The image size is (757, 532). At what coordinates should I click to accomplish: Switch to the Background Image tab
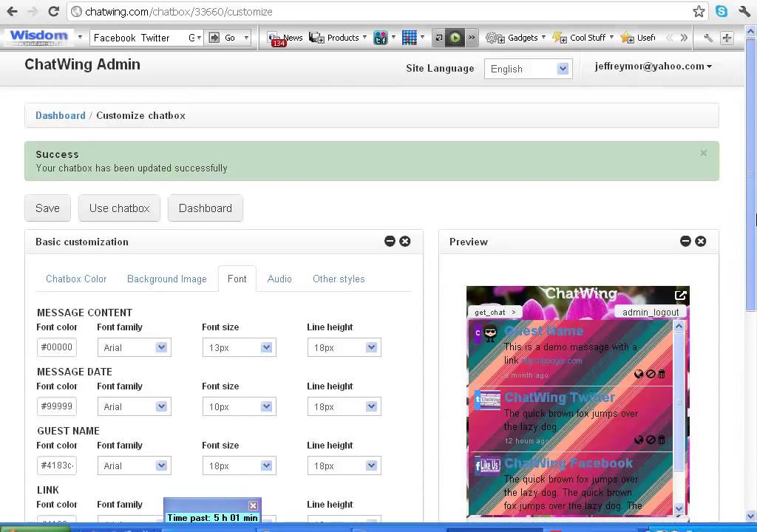click(x=166, y=279)
